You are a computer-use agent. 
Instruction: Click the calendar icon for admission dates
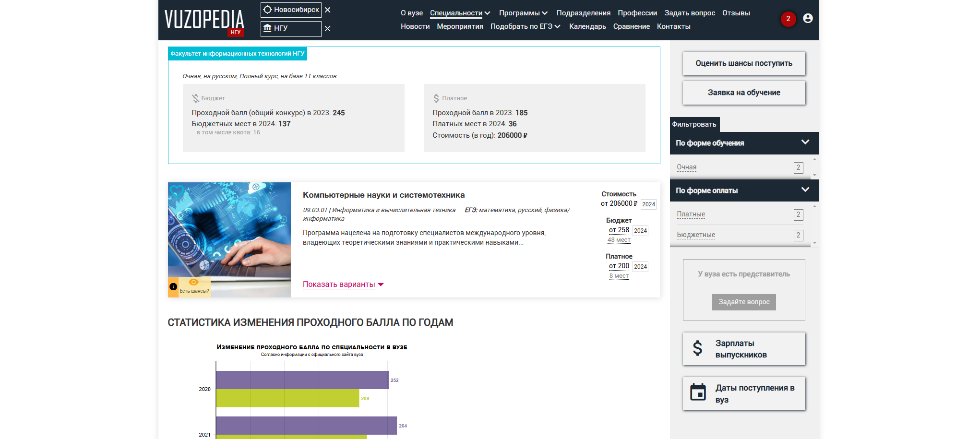[x=698, y=392]
